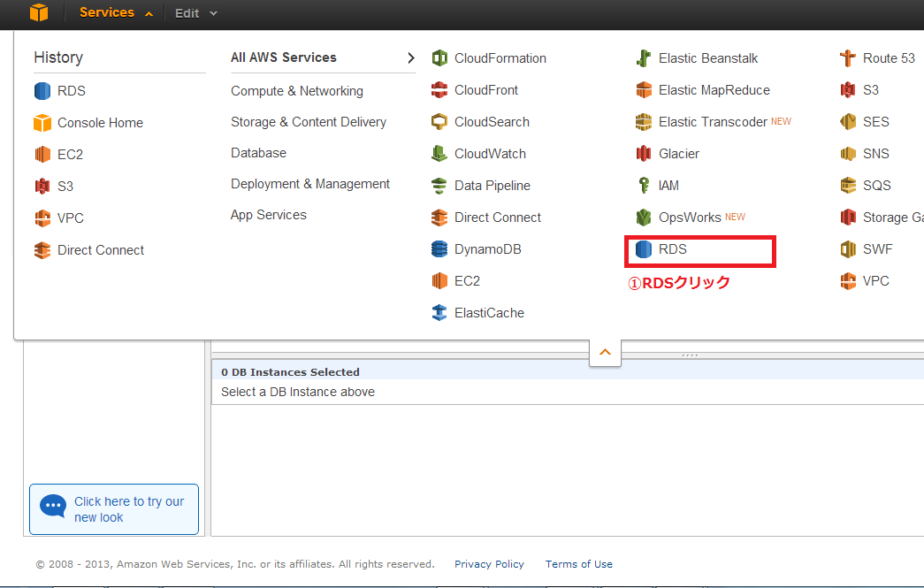Click the Console Home cube icon
The width and height of the screenshot is (924, 588).
click(42, 123)
